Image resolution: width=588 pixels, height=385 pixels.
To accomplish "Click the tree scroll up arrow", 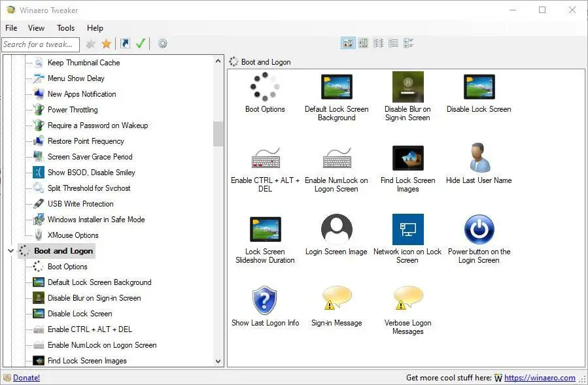I will click(218, 61).
